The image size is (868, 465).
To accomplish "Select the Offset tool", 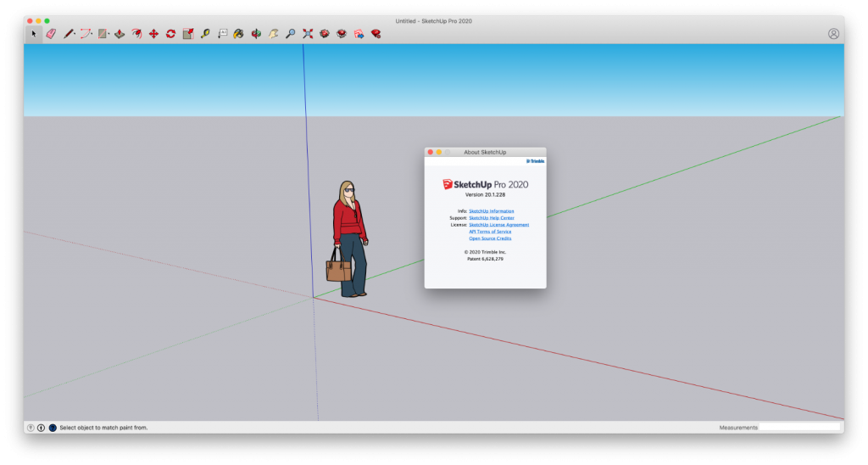I will (136, 34).
